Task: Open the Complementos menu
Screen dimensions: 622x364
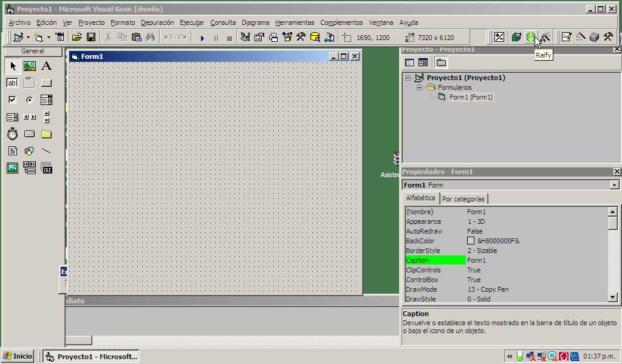Action: 341,22
